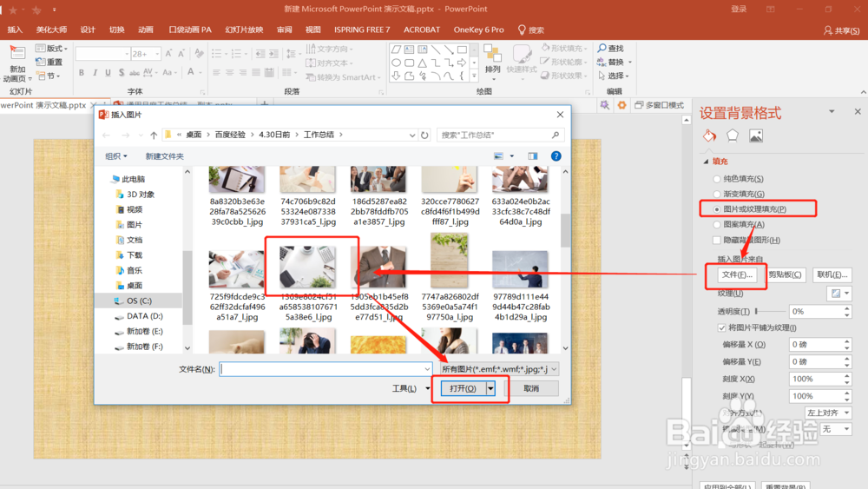Select the Solid fill radio option
The height and width of the screenshot is (489, 868).
click(717, 179)
